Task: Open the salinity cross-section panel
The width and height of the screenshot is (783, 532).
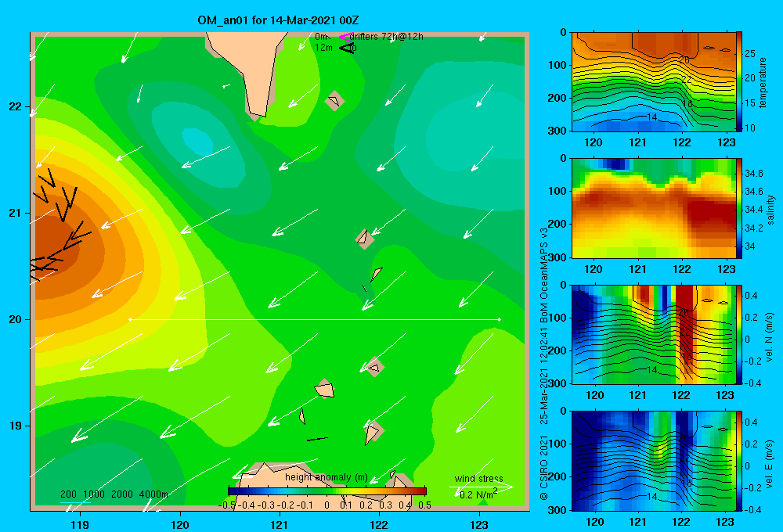Action: coord(654,208)
